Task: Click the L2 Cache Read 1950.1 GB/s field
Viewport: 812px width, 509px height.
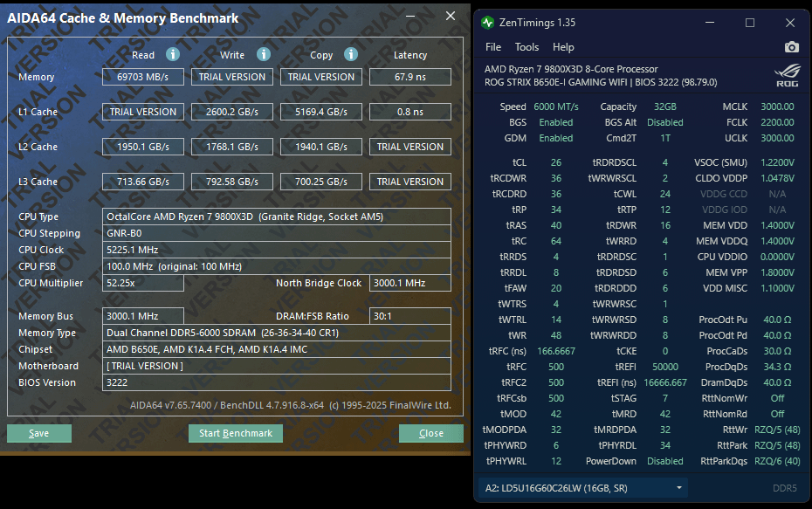Action: pos(143,147)
